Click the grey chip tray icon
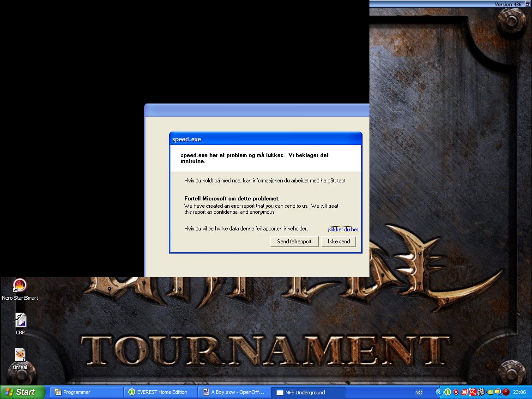This screenshot has width=532, height=399. [x=481, y=392]
